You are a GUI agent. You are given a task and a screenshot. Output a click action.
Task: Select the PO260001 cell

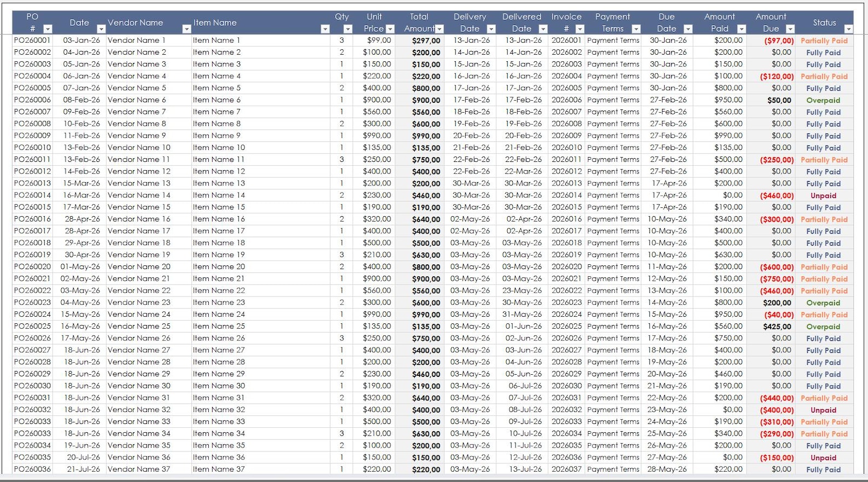coord(32,40)
